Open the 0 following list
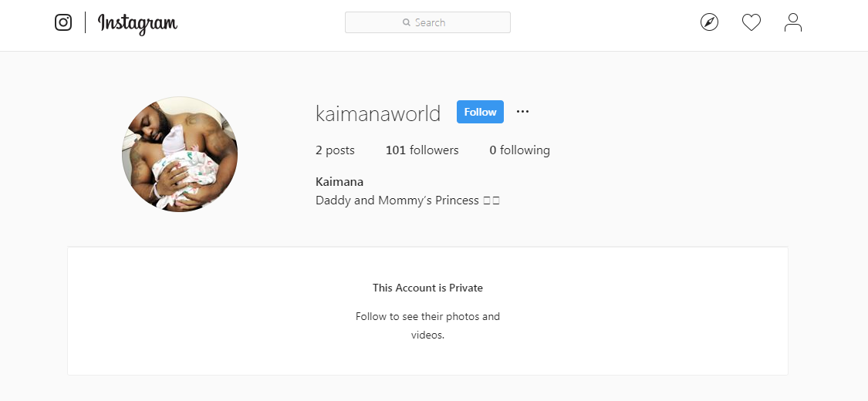 point(519,150)
